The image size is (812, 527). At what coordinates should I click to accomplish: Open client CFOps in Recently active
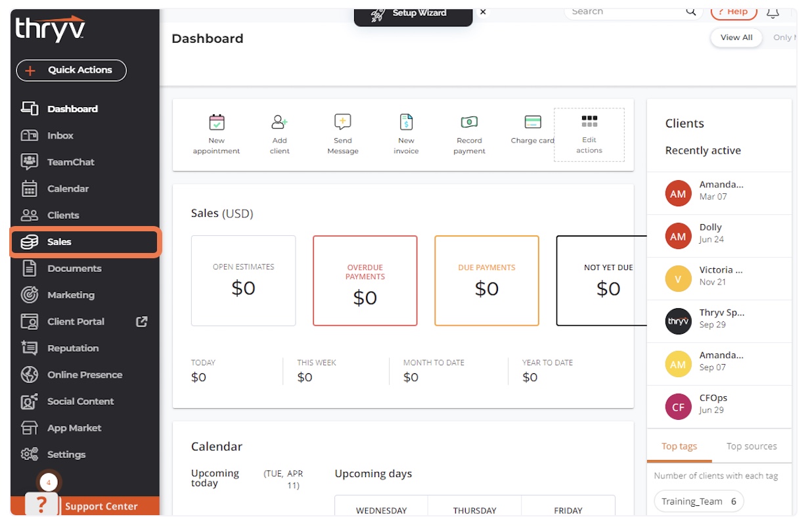(x=719, y=407)
